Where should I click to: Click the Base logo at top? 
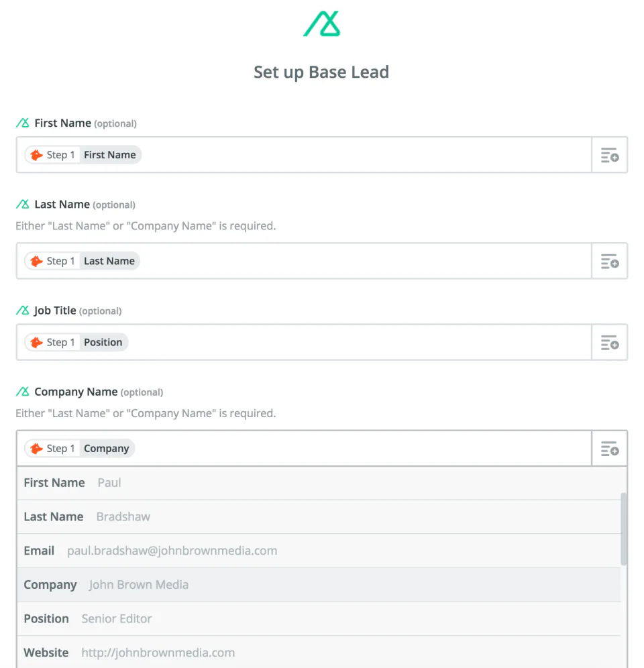point(321,24)
